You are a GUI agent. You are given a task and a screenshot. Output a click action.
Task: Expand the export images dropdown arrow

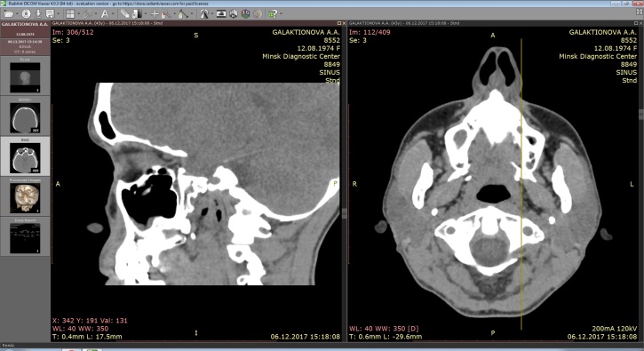58,13
